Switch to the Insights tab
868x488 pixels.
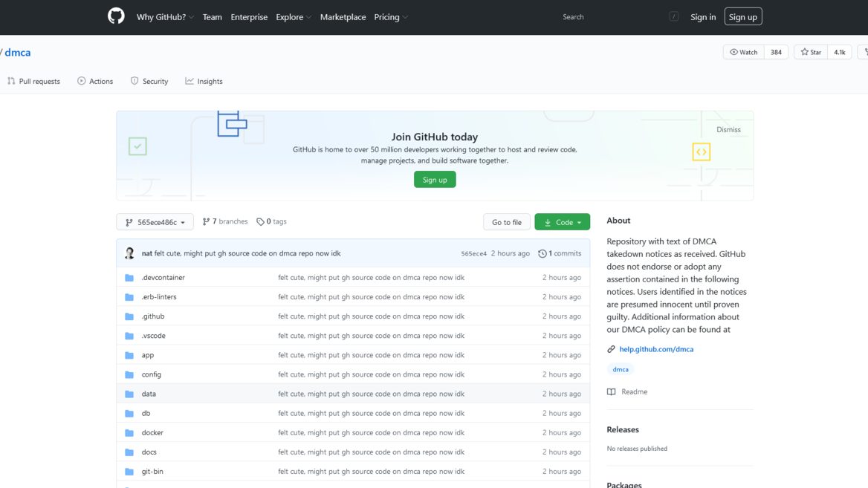[204, 82]
